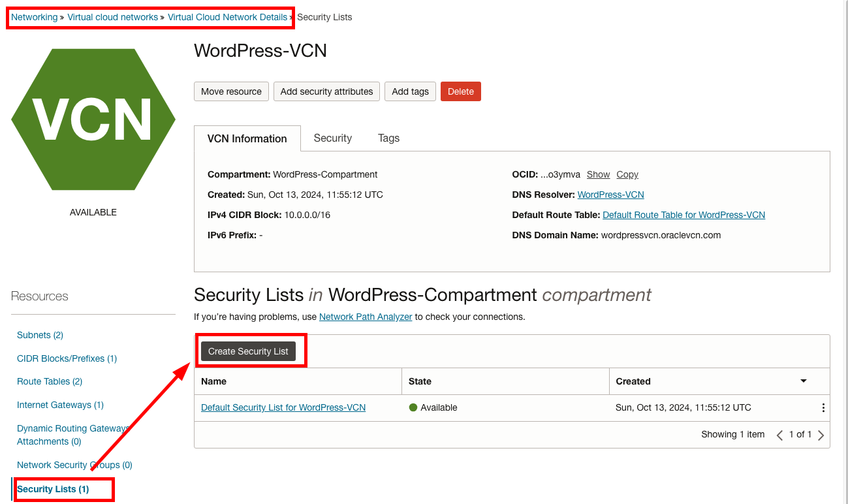The height and width of the screenshot is (504, 848).
Task: Copy the OCID to clipboard
Action: [627, 174]
